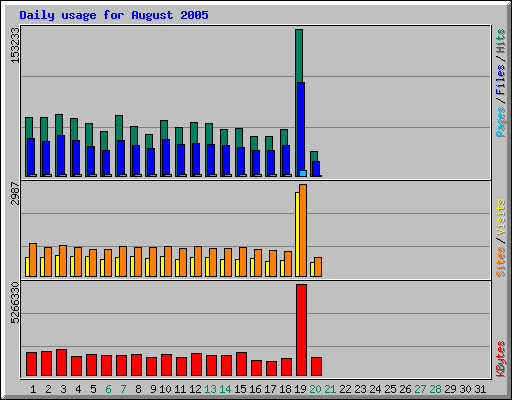Image resolution: width=512 pixels, height=400 pixels.
Task: Click the 153233 axis value
Action: 15,45
